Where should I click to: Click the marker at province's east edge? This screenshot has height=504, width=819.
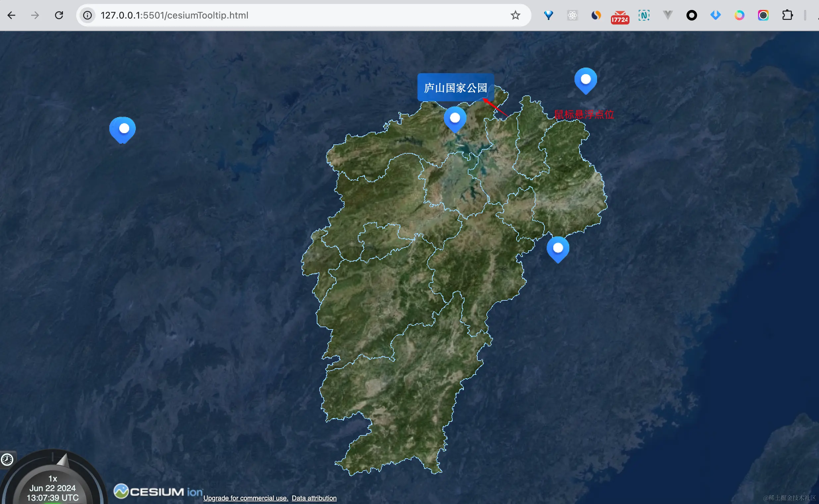tap(558, 249)
